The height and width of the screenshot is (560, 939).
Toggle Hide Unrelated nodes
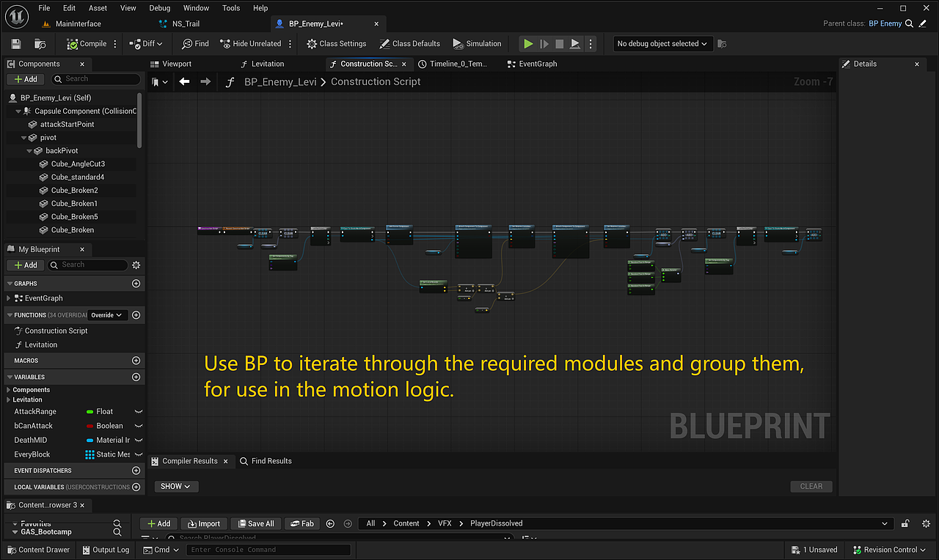[x=250, y=44]
